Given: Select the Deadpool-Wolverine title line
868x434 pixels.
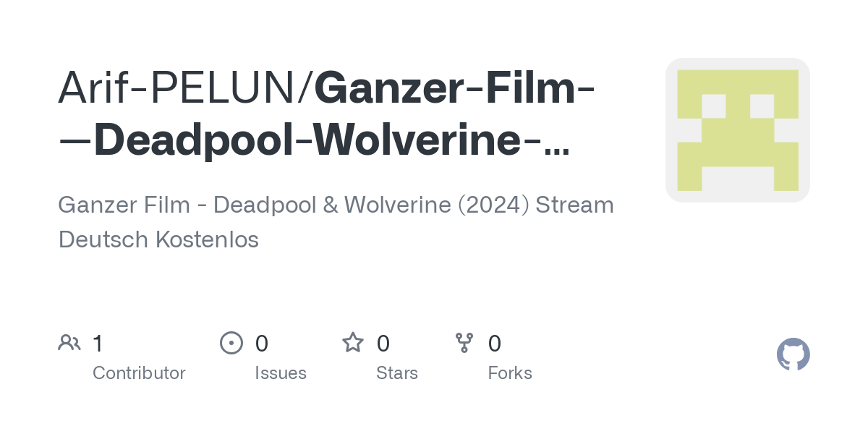Looking at the screenshot, I should (314, 140).
